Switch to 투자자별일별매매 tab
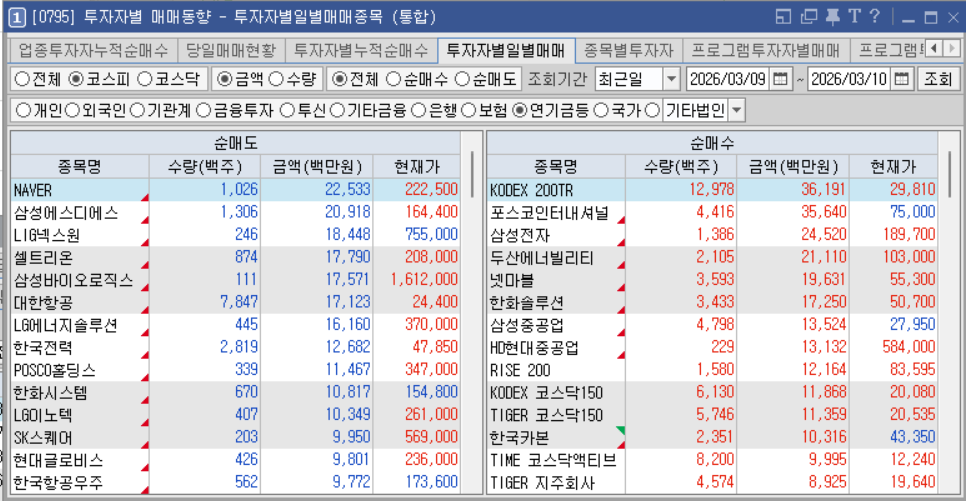Screen dimensions: 966x501 coord(506,50)
